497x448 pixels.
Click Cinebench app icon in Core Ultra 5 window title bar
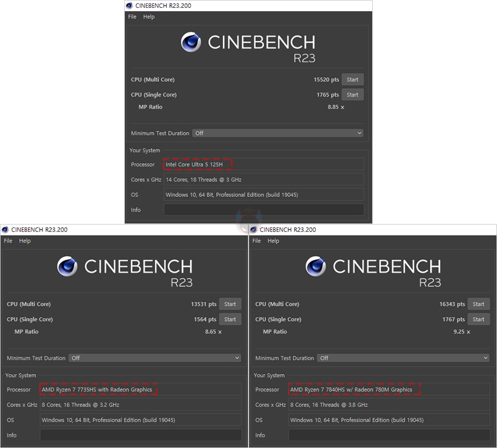[129, 6]
